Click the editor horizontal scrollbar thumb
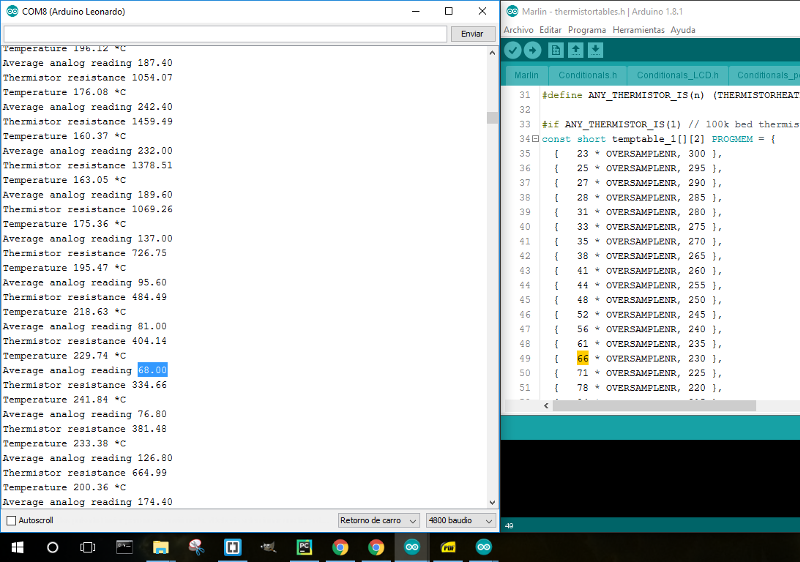Viewport: 800px width, 562px height. [x=654, y=406]
